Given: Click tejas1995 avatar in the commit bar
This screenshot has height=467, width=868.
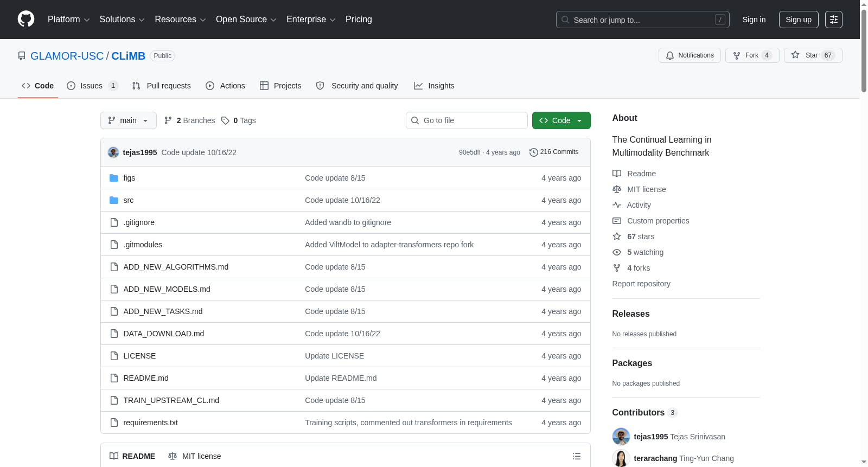Looking at the screenshot, I should pos(113,152).
